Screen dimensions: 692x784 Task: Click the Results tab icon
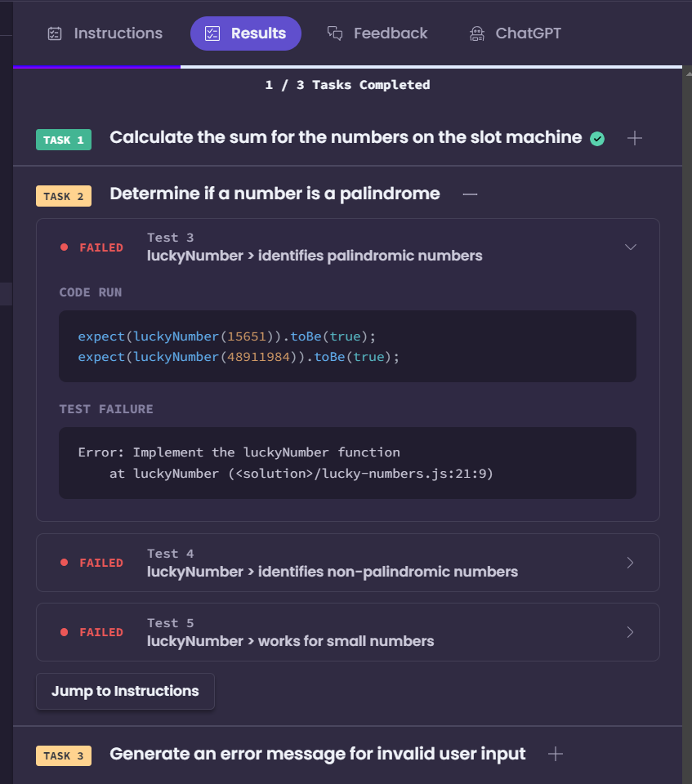(x=212, y=33)
